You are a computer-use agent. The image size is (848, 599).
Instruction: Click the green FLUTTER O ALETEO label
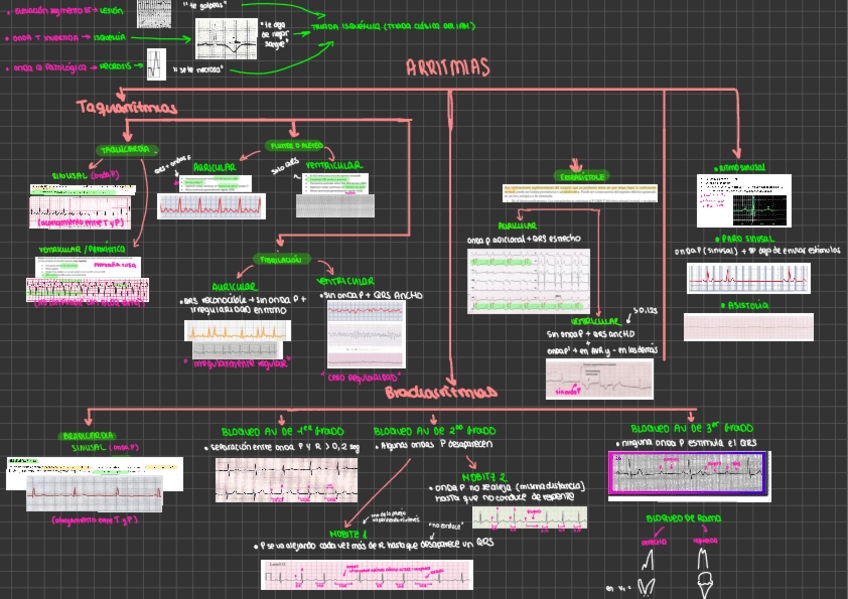tap(294, 145)
